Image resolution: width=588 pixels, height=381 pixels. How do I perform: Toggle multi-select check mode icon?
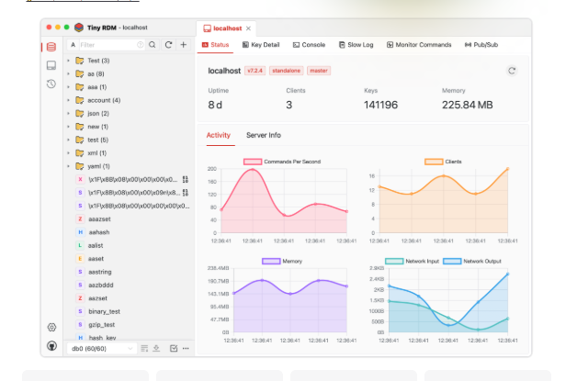[174, 348]
